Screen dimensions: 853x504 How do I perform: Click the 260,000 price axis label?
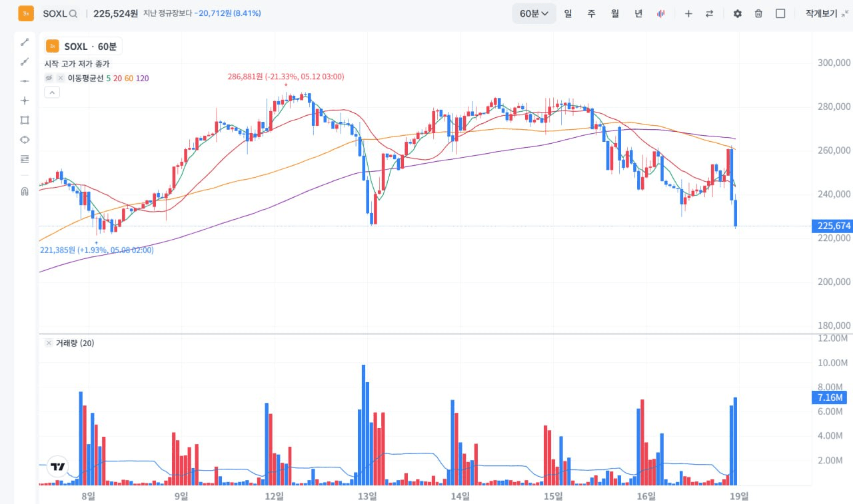click(x=834, y=150)
